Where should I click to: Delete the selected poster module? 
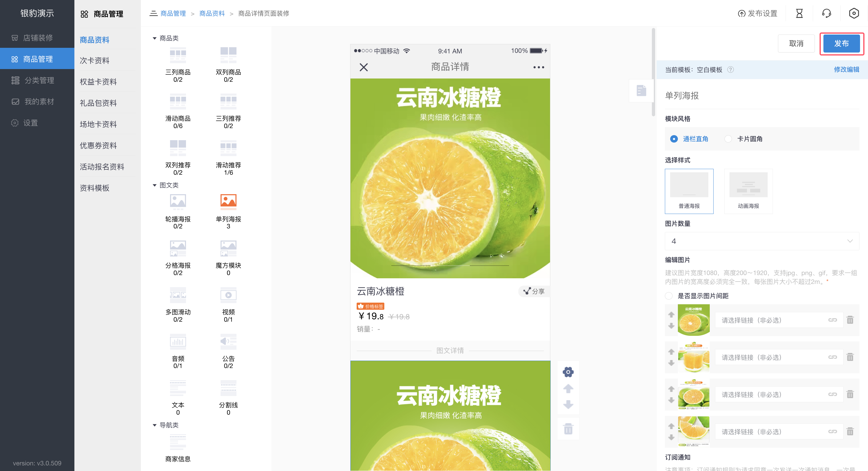(x=568, y=429)
